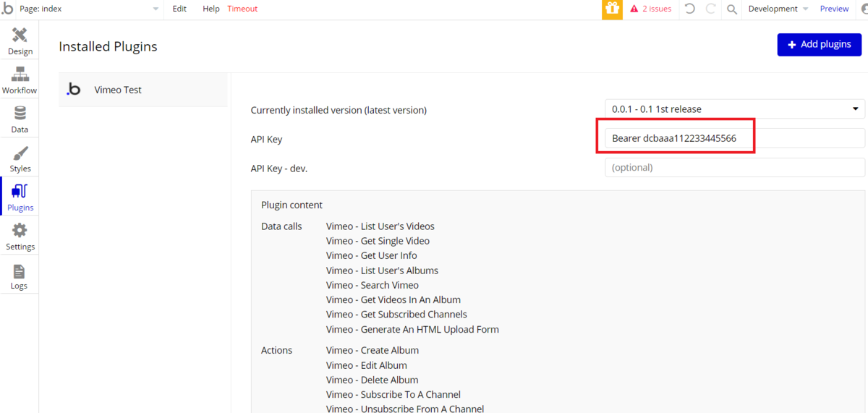This screenshot has width=868, height=413.
Task: Click Vimeo - Create Album
Action: tap(373, 350)
